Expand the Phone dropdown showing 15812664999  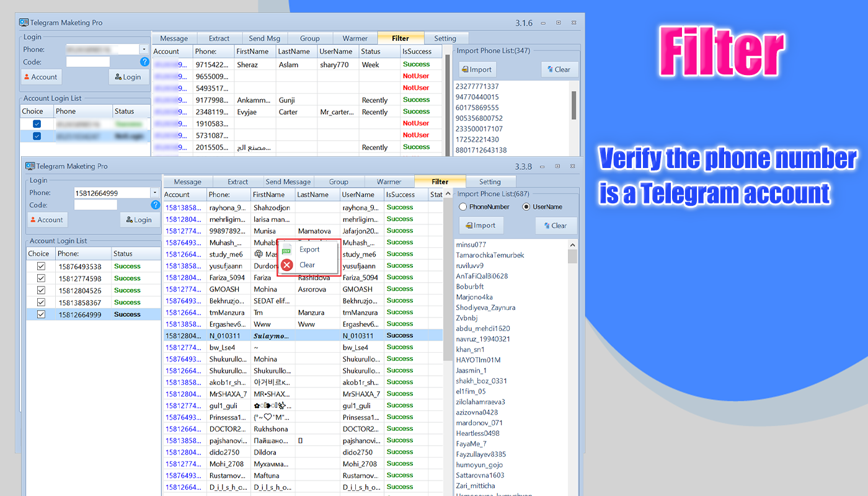(154, 193)
